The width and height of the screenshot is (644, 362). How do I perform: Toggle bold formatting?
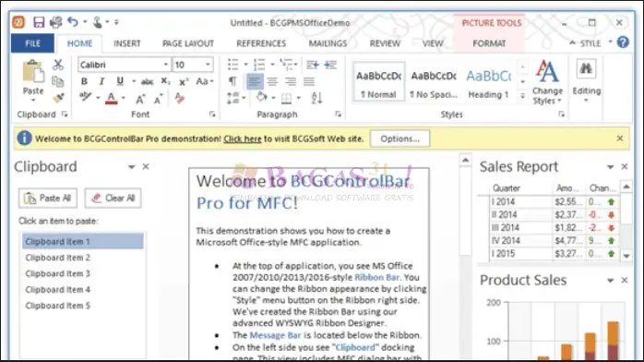coord(84,81)
